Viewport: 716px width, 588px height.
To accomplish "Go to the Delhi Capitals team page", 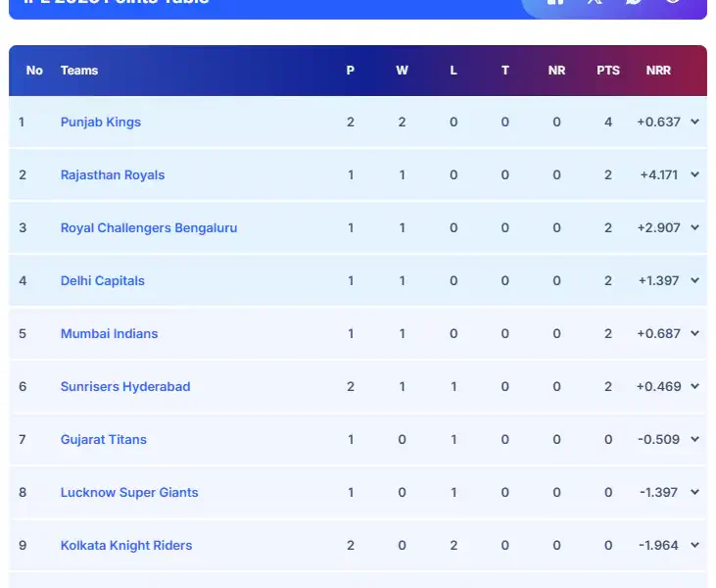I will [x=103, y=281].
